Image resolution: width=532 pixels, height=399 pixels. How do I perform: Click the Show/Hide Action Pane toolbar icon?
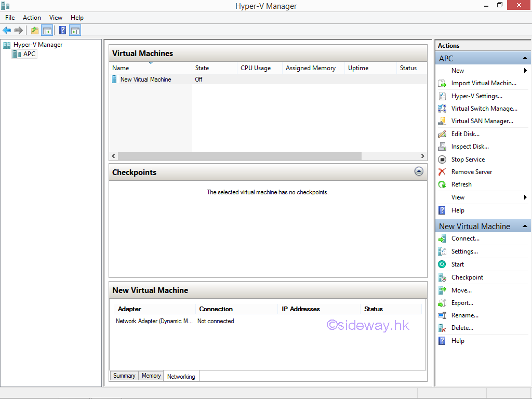coord(75,30)
